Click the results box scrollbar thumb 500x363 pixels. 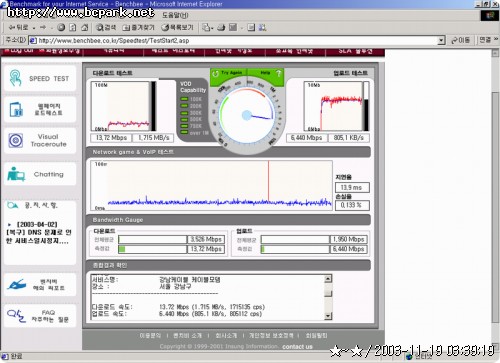(328, 293)
